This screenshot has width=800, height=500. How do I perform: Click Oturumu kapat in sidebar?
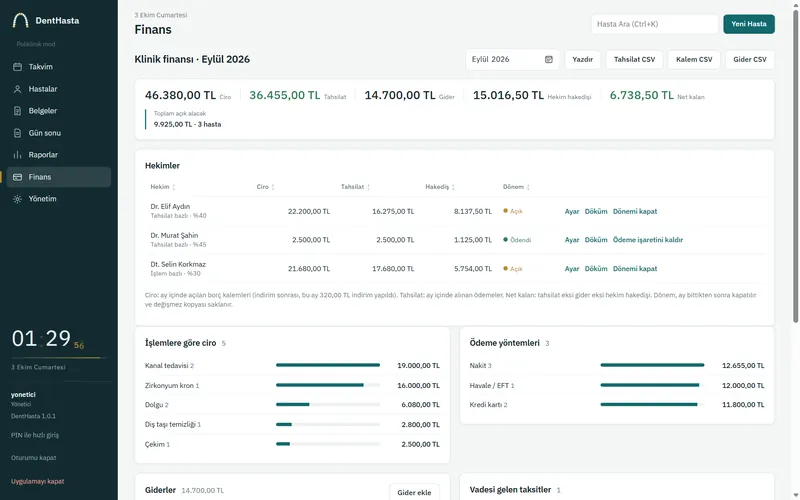(x=34, y=458)
